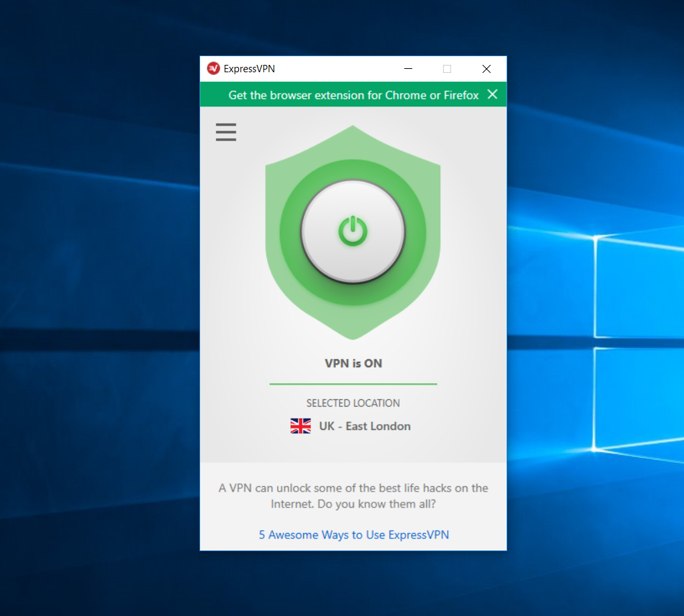Viewport: 684px width, 616px height.
Task: Open 5 Awesome Ways to Use ExpressVPN link
Action: point(354,534)
